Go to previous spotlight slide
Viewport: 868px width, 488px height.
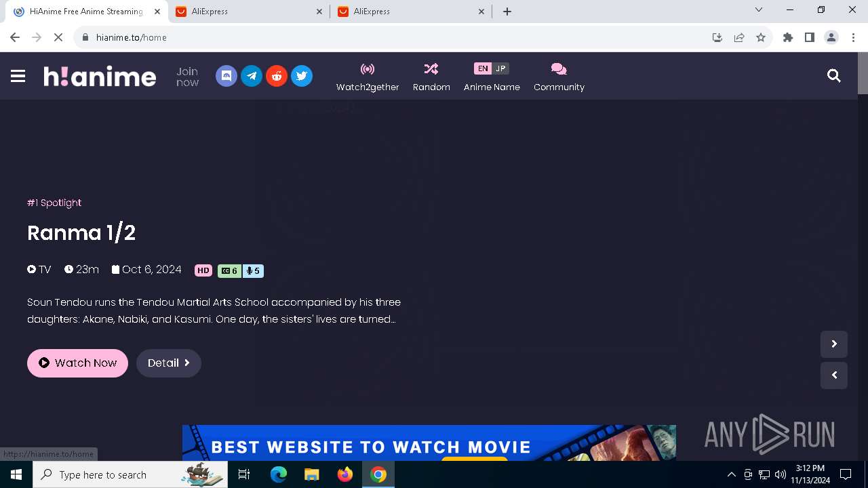(x=834, y=375)
